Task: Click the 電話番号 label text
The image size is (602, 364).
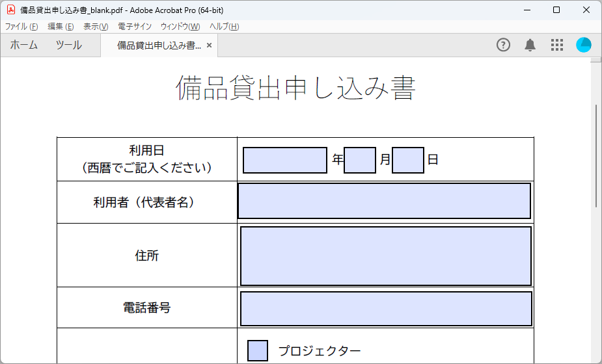Action: pos(146,307)
